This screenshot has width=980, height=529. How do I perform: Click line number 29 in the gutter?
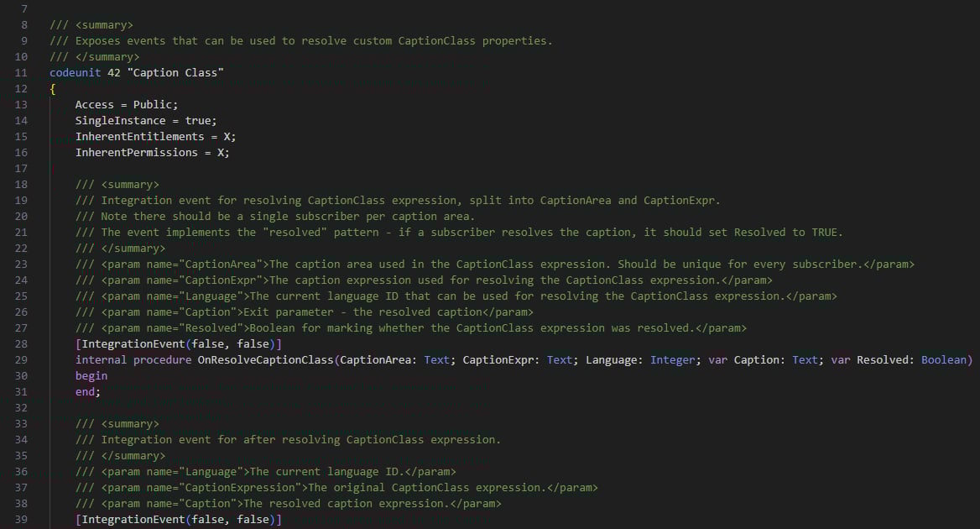pyautogui.click(x=21, y=359)
